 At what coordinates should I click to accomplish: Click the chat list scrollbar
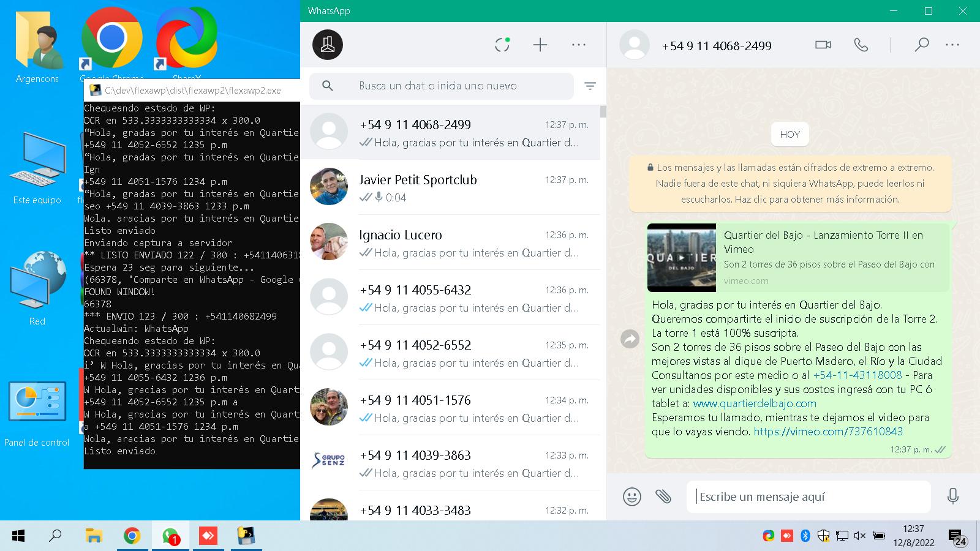tap(603, 111)
